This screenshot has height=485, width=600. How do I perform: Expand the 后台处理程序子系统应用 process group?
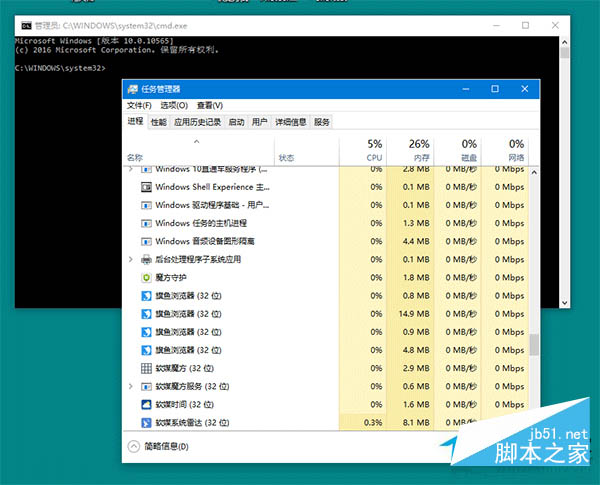(x=131, y=260)
